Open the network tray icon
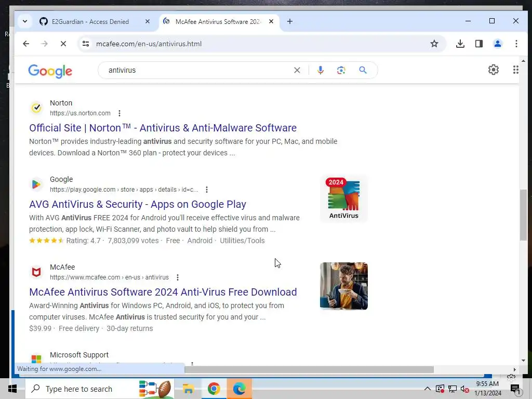Image resolution: width=532 pixels, height=399 pixels. (x=453, y=389)
